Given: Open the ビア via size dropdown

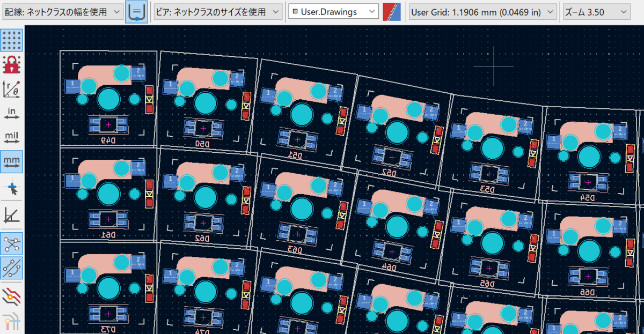Looking at the screenshot, I should coord(217,12).
